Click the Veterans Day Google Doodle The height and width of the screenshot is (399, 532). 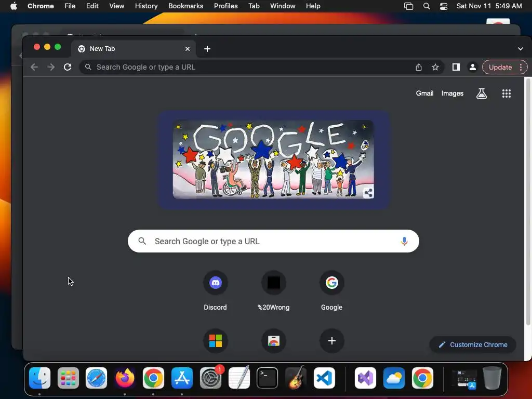coord(273,159)
